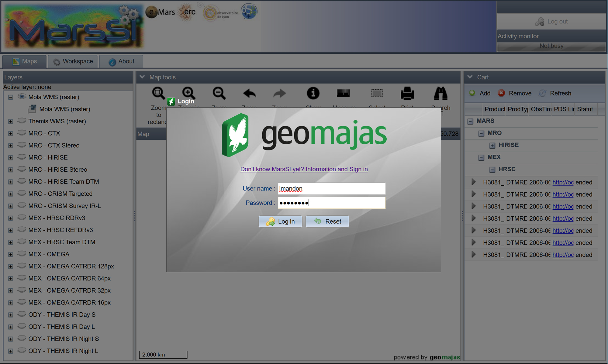Activate the Select rectangle tool
This screenshot has width=608, height=364.
(x=377, y=93)
